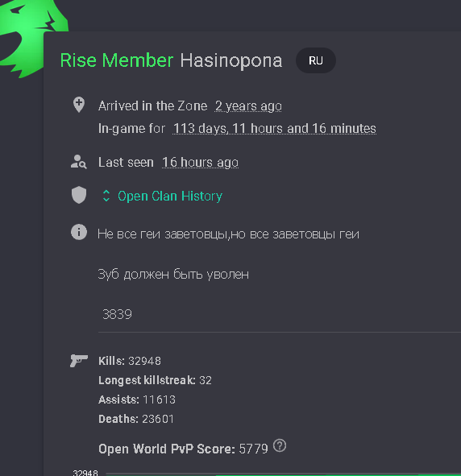Click the info circle icon
461x476 pixels.
(79, 232)
